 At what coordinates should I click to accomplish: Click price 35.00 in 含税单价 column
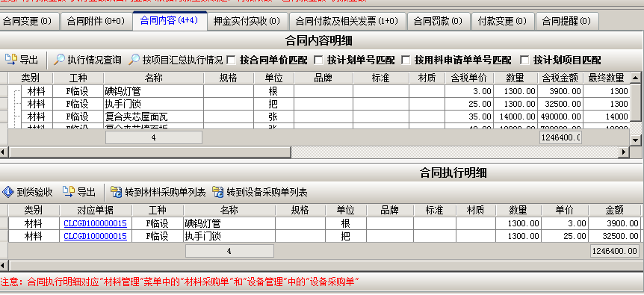[469, 117]
